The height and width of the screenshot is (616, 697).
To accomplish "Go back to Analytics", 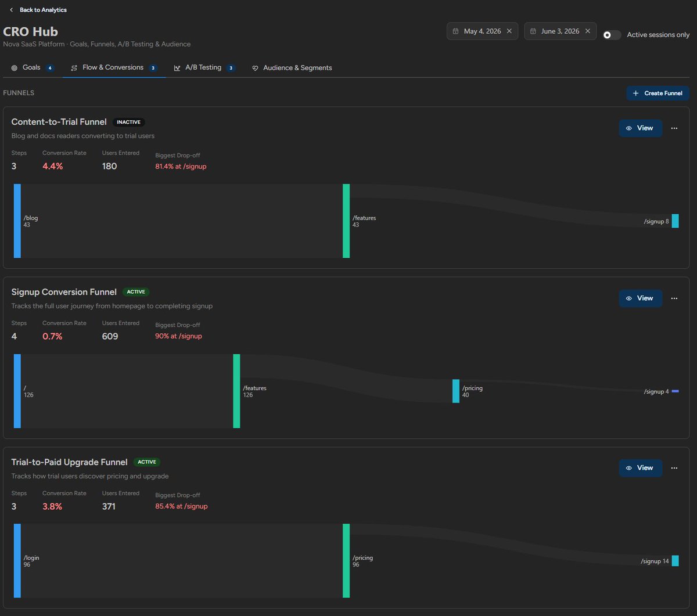I will click(x=38, y=10).
